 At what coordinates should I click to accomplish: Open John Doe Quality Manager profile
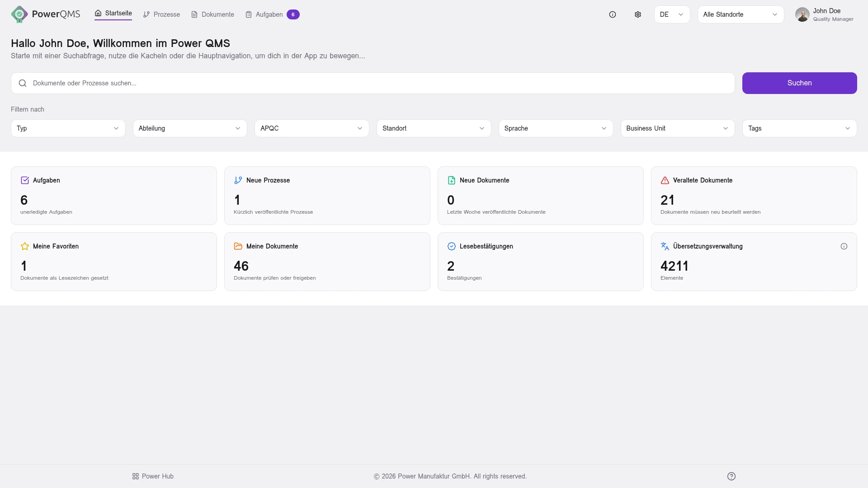tap(825, 14)
